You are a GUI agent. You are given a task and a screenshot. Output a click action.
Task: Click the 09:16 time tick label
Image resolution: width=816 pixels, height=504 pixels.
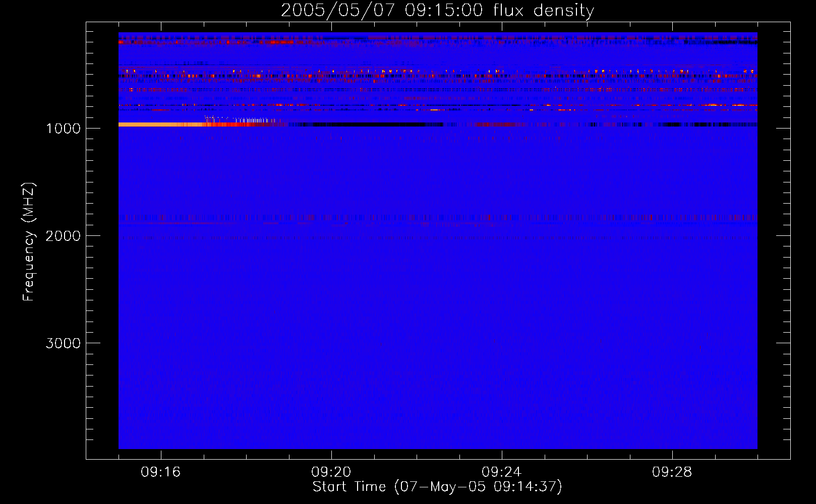coord(161,472)
